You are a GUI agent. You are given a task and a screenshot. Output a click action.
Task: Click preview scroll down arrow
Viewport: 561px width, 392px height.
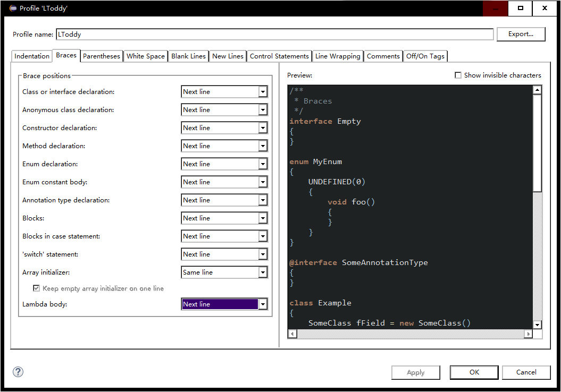537,325
